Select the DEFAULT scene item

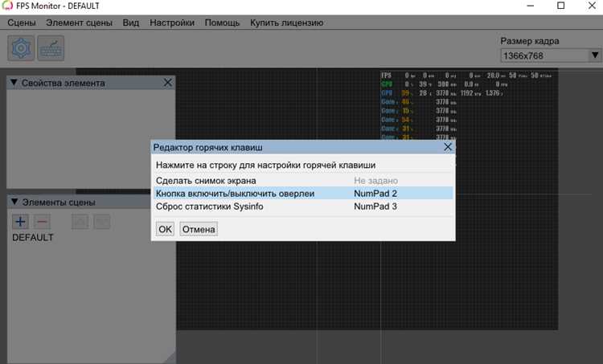[x=33, y=238]
